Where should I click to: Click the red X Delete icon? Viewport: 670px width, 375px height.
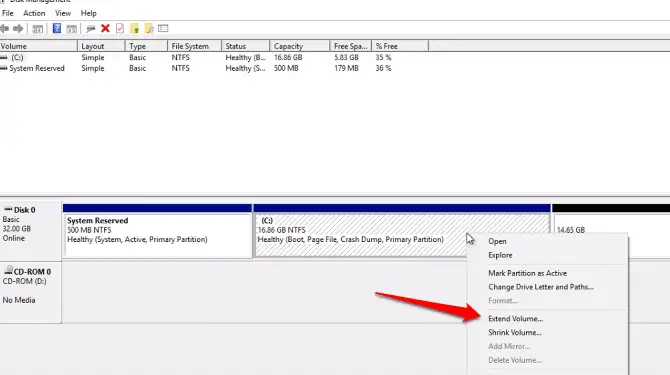click(105, 29)
